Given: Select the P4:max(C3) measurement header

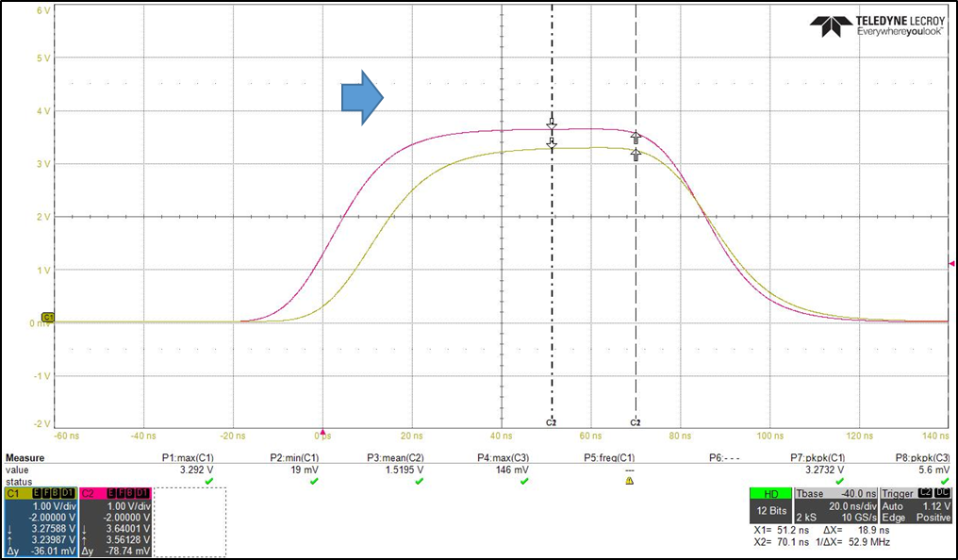Looking at the screenshot, I should 504,458.
